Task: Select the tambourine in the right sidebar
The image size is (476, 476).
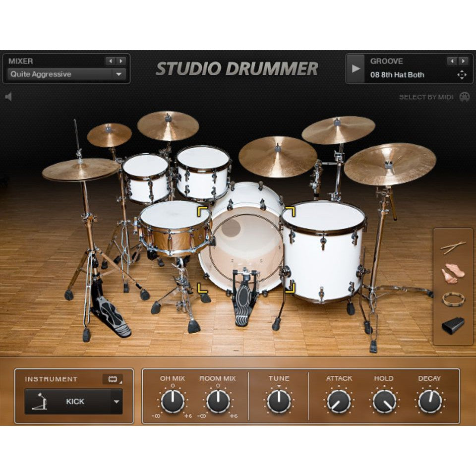Action: click(x=454, y=299)
